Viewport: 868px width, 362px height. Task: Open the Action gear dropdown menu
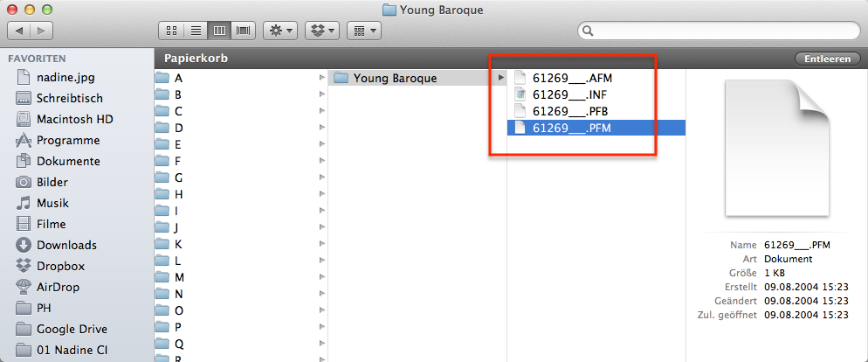(x=279, y=31)
